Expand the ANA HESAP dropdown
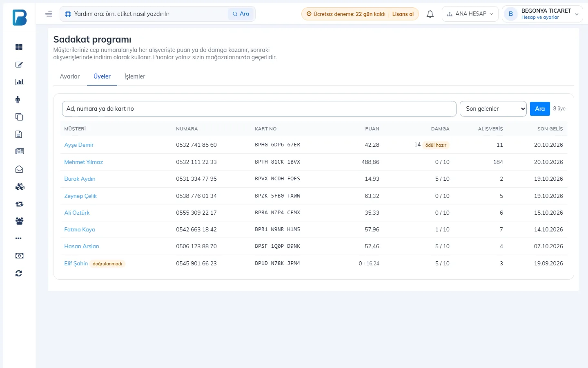Image resolution: width=588 pixels, height=368 pixels. (x=470, y=14)
